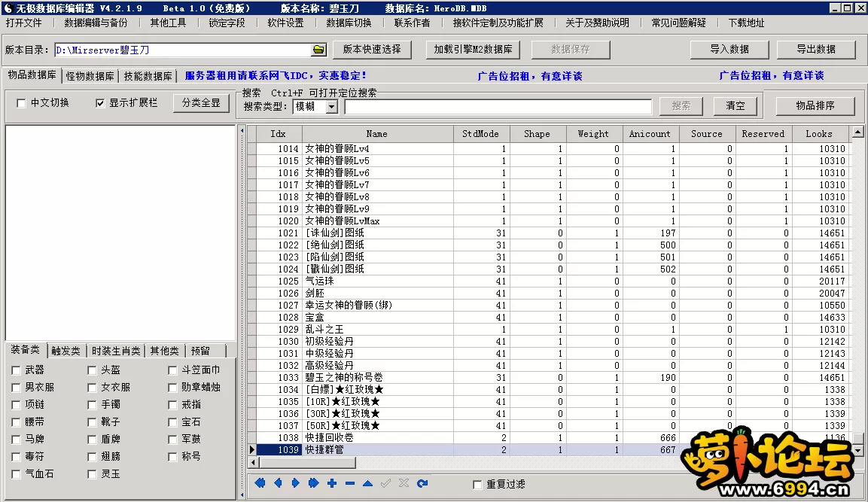Click the StdMode column header
Viewport: 868px width, 502px height.
click(481, 134)
